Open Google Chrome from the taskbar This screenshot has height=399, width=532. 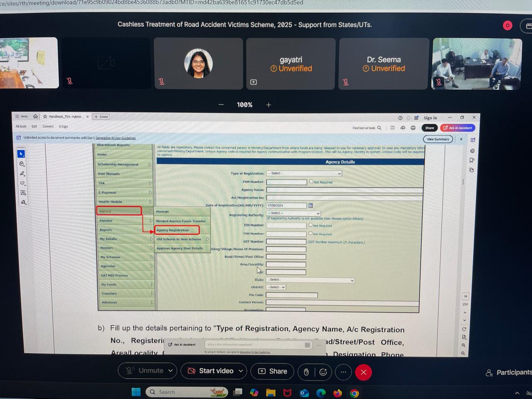click(x=354, y=393)
